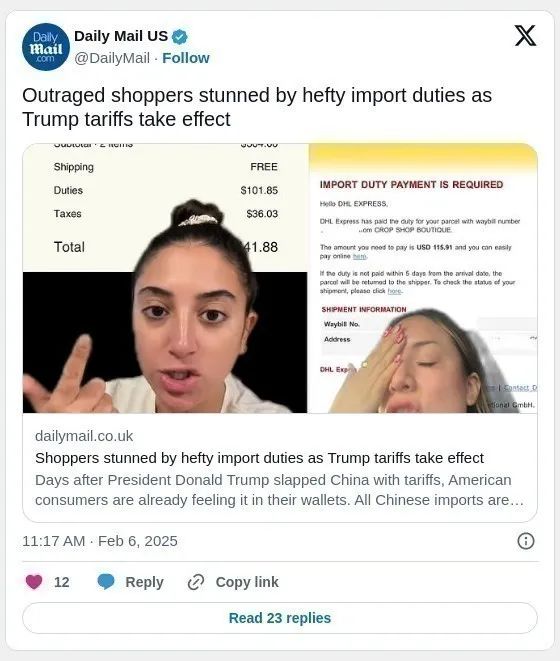Viewport: 560px width, 661px height.
Task: Click the copy link chain icon
Action: pos(196,582)
